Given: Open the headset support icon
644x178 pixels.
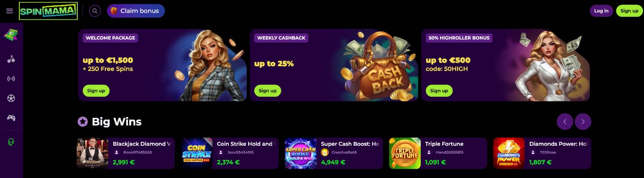Looking at the screenshot, I should (x=11, y=142).
